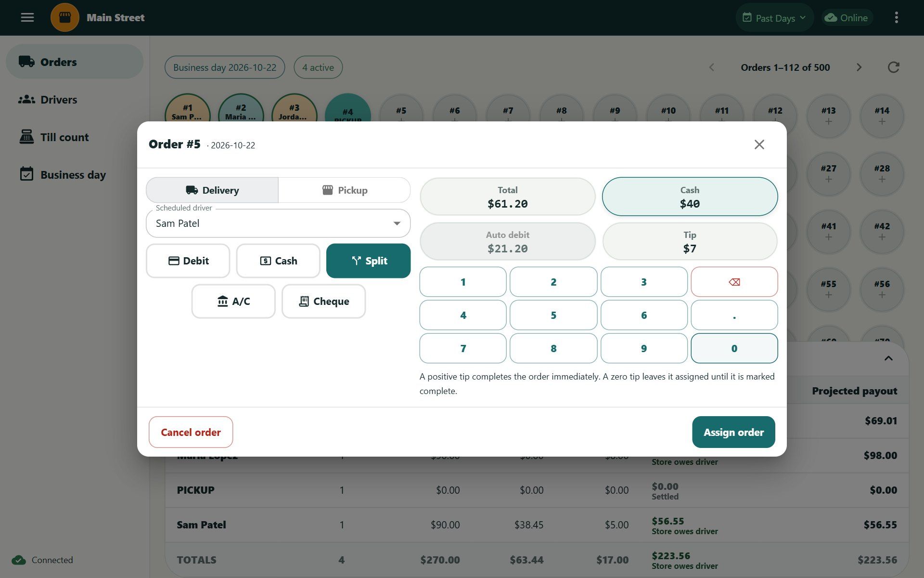Click the Main Street store logo

65,18
